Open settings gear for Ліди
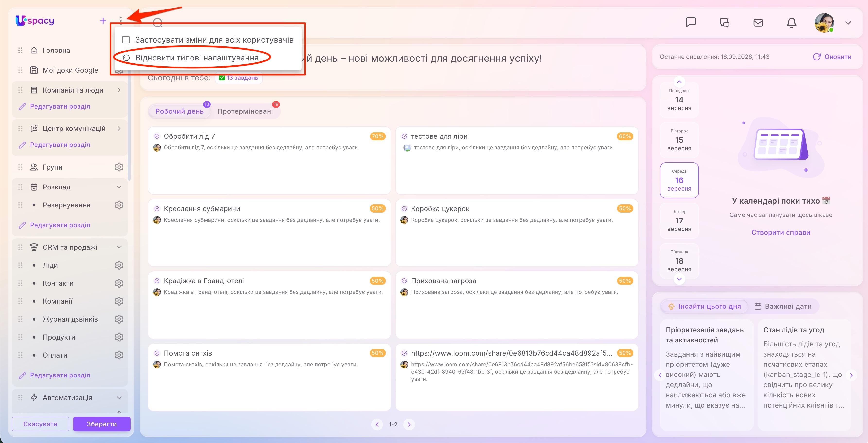Screen dimensions: 868x443 [x=119, y=265]
